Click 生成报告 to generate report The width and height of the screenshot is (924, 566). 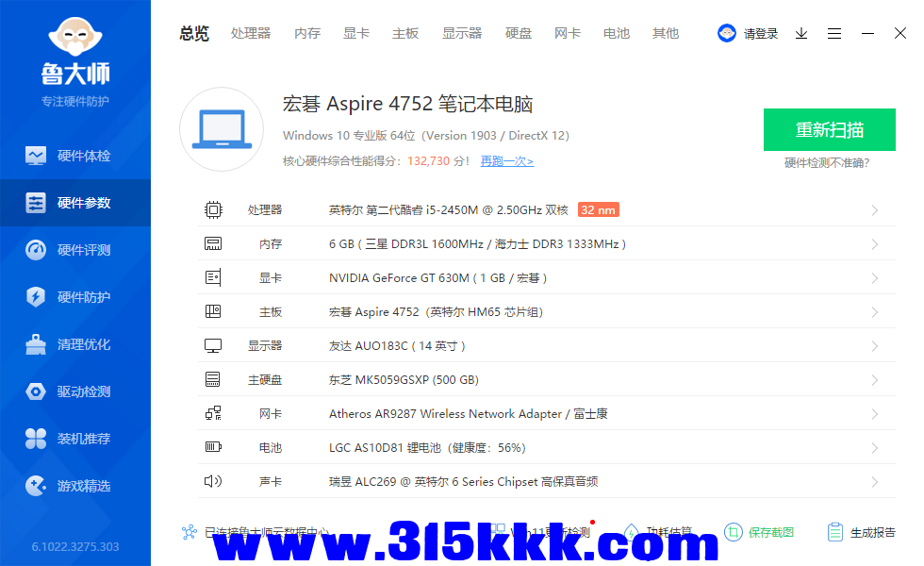[862, 532]
